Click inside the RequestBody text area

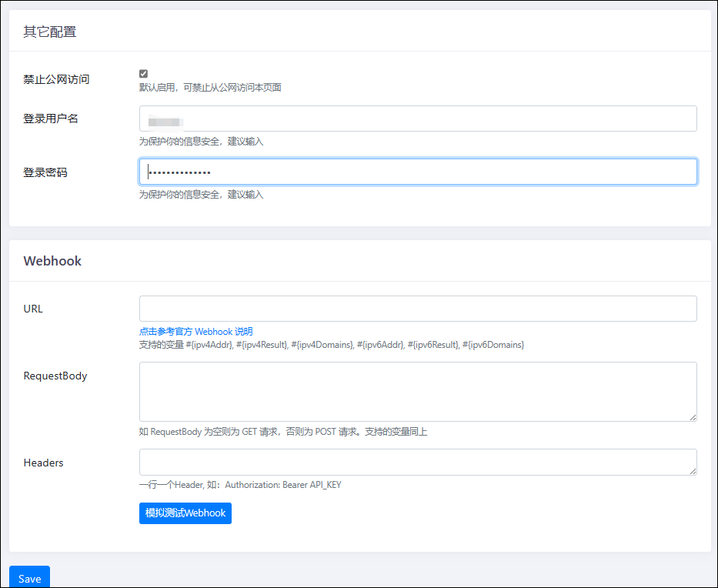coord(418,391)
